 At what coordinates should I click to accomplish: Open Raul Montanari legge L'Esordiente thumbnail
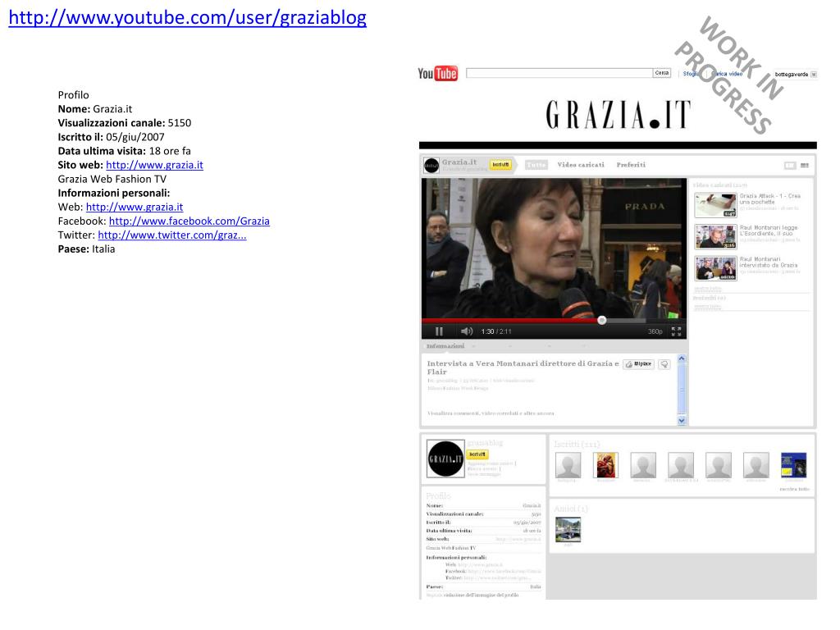[x=715, y=237]
